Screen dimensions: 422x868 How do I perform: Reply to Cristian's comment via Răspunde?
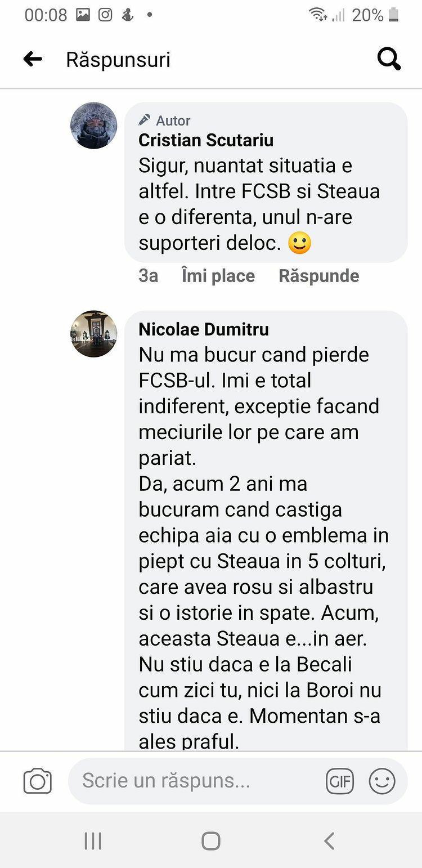[x=319, y=276]
